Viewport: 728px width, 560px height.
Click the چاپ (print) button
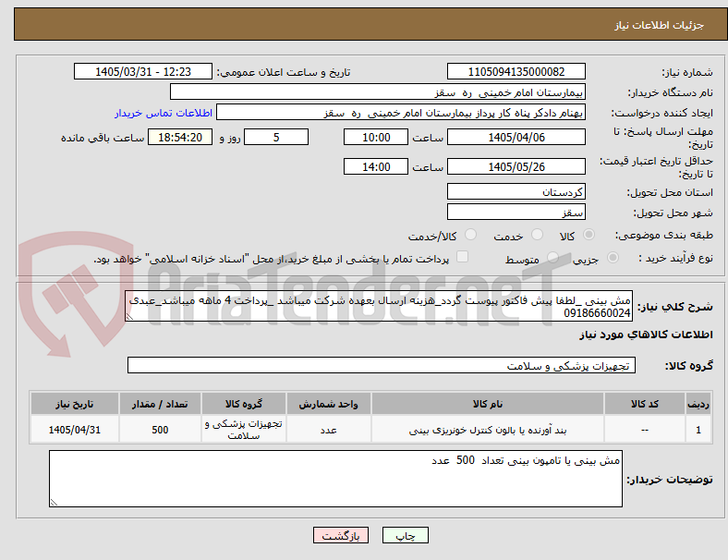click(x=406, y=535)
